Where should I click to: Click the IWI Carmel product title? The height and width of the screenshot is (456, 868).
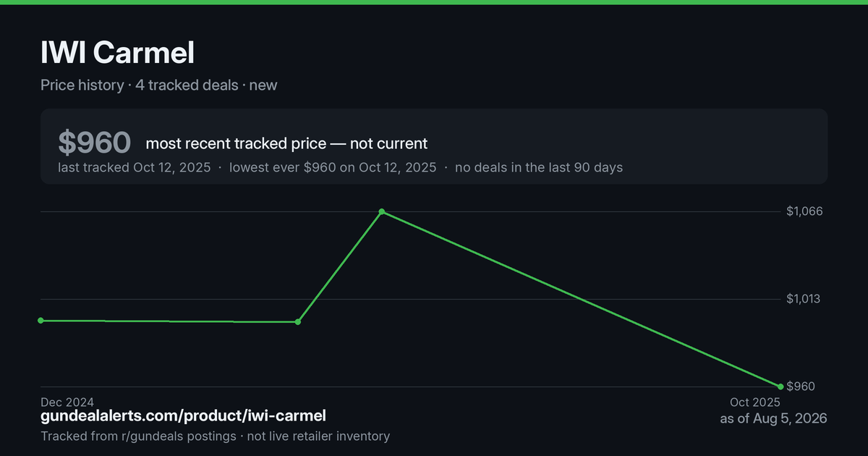(x=117, y=54)
